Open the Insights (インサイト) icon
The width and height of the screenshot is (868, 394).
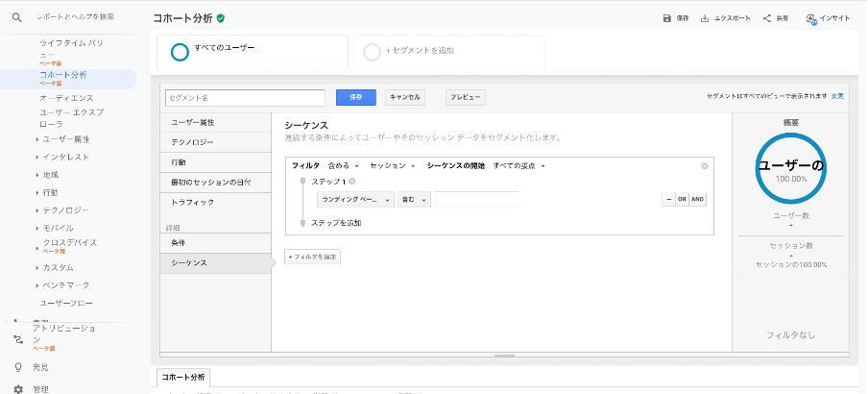coord(811,18)
